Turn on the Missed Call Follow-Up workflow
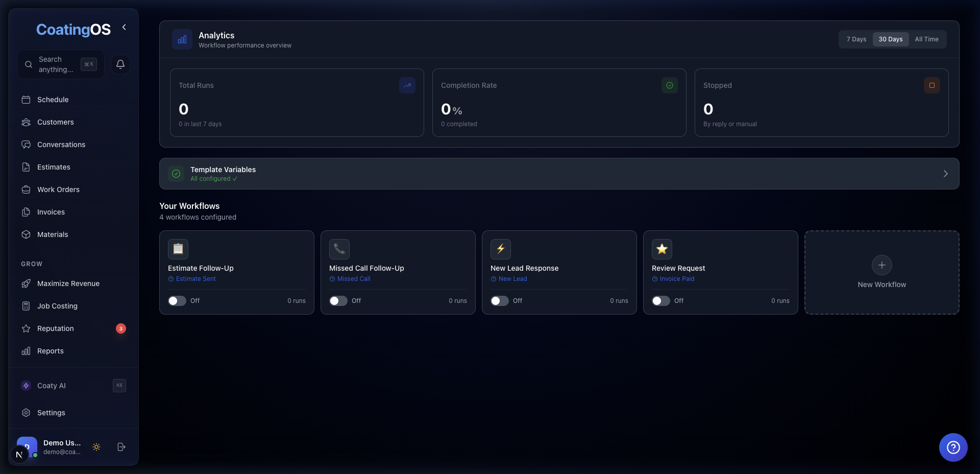Image resolution: width=980 pixels, height=474 pixels. (x=338, y=301)
